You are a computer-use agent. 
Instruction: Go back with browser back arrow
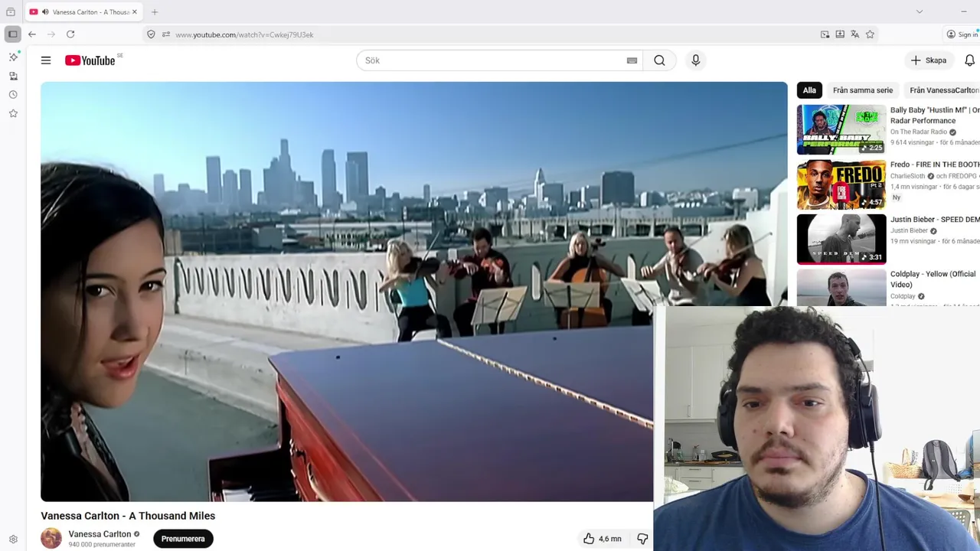coord(32,34)
